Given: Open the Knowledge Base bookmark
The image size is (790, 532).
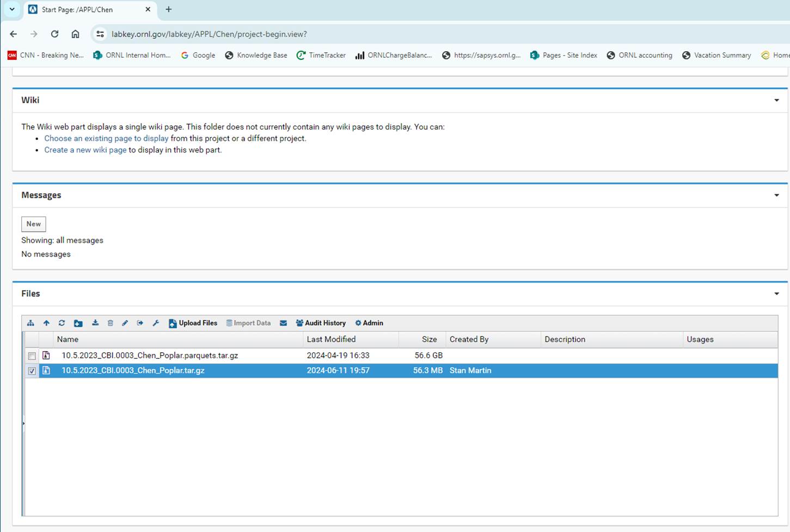Looking at the screenshot, I should click(x=256, y=55).
